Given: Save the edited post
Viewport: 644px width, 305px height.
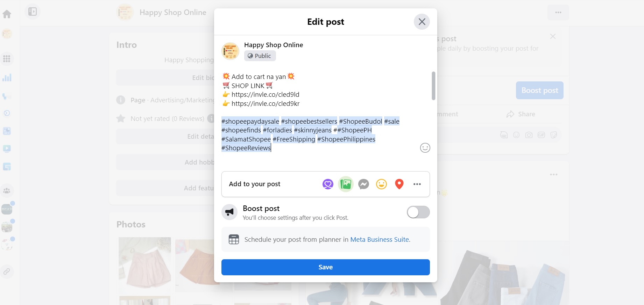Looking at the screenshot, I should tap(325, 267).
